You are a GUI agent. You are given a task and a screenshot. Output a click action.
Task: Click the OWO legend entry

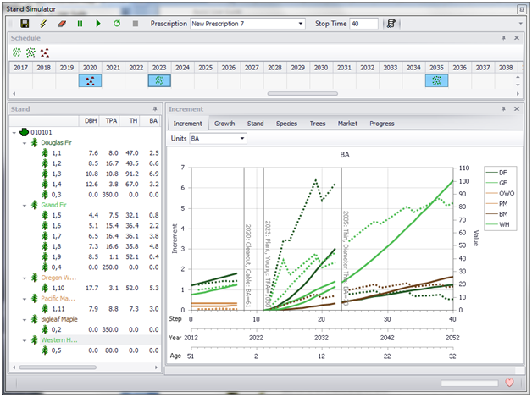[500, 193]
